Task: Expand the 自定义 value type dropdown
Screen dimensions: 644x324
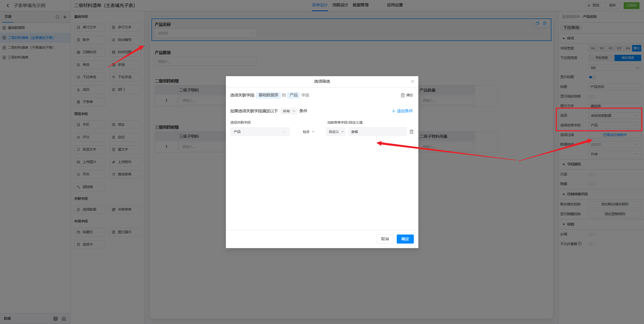Action: click(336, 132)
